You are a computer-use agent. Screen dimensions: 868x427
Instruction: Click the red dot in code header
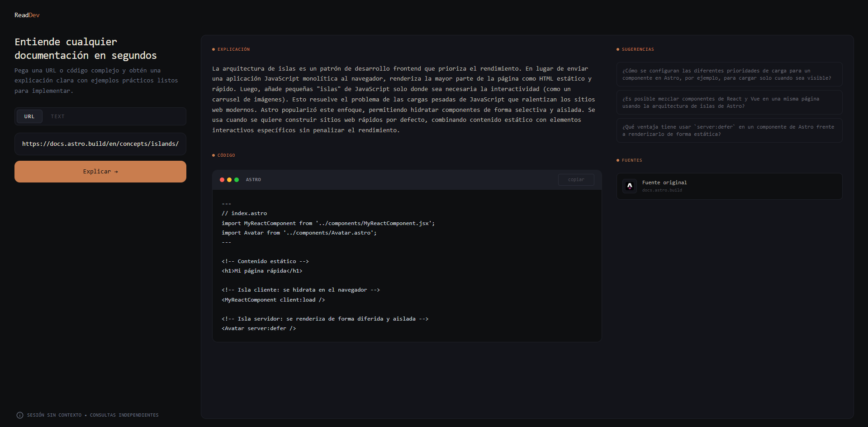[222, 180]
